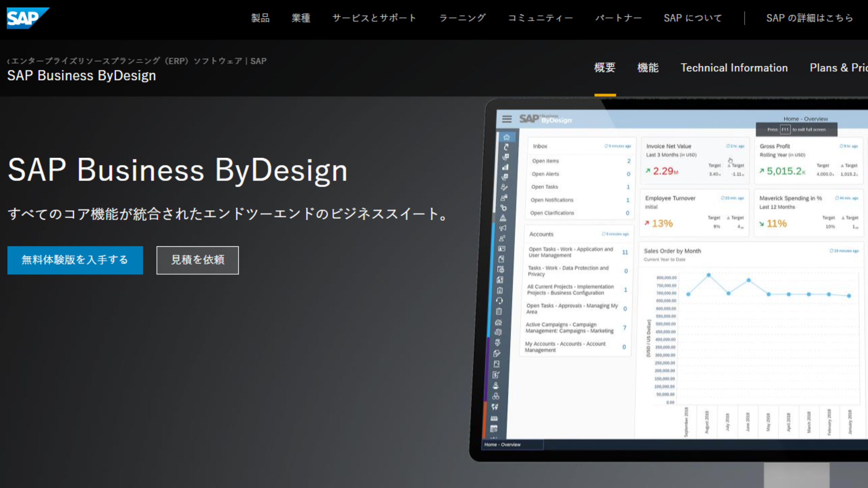Screen dimensions: 868x488
Task: Open the 業種 menu
Action: coord(301,18)
